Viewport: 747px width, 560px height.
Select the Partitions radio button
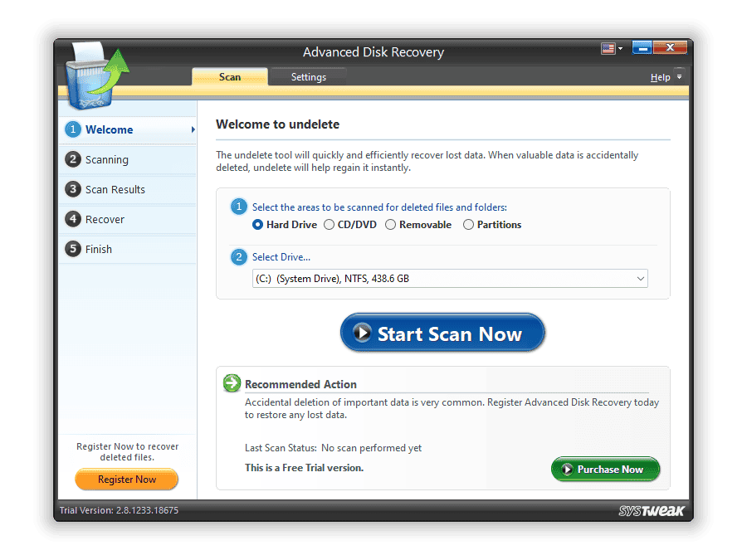pyautogui.click(x=469, y=224)
